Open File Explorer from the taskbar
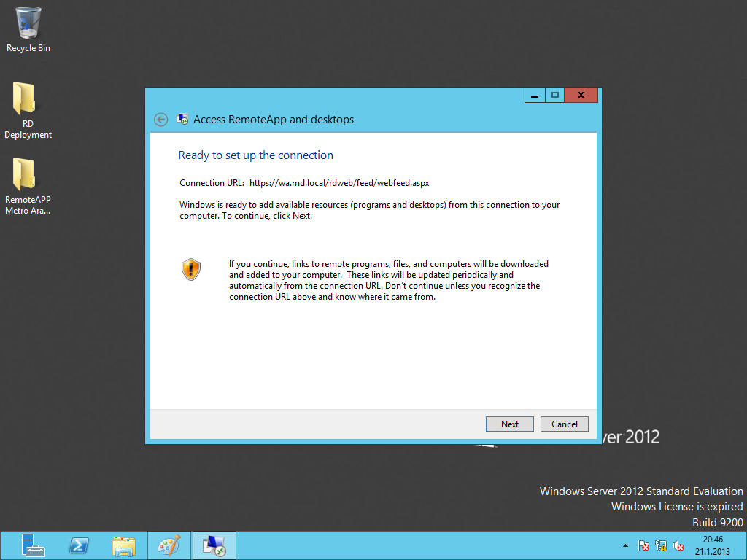 124,545
